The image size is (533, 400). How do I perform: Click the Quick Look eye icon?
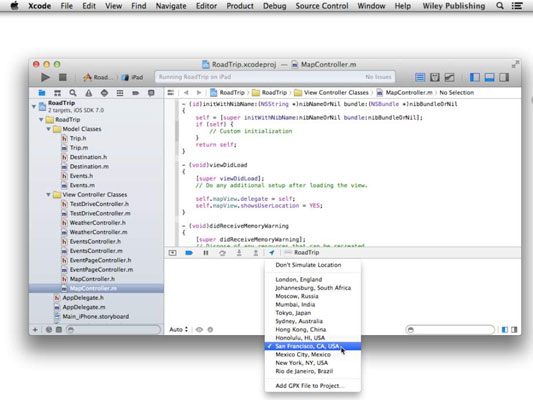[200, 330]
